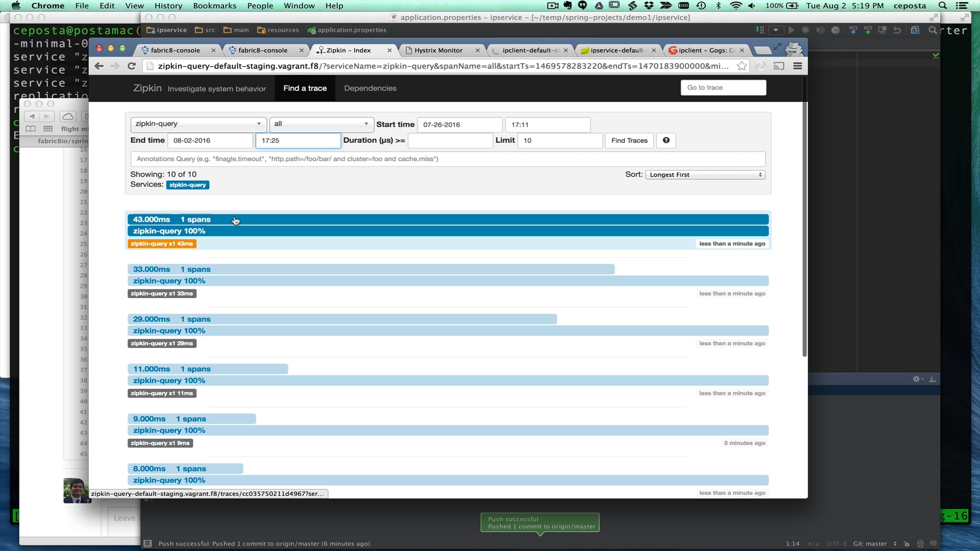The image size is (980, 551).
Task: Click the Bluetooth menu bar icon
Action: click(x=719, y=6)
